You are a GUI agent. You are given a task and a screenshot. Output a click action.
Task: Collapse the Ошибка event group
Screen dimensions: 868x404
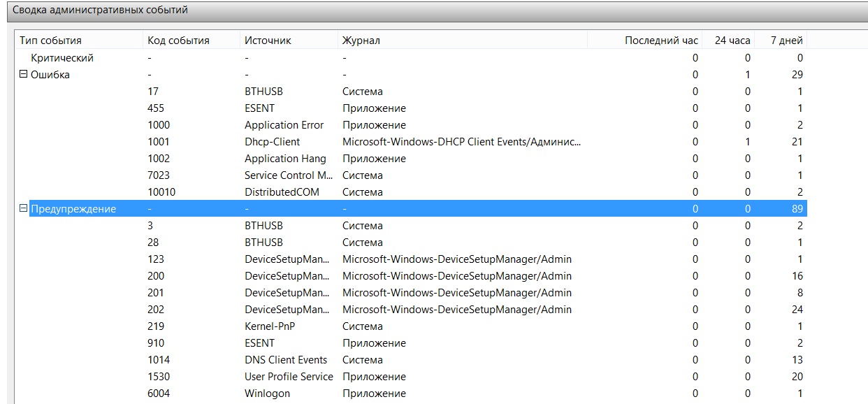[23, 75]
